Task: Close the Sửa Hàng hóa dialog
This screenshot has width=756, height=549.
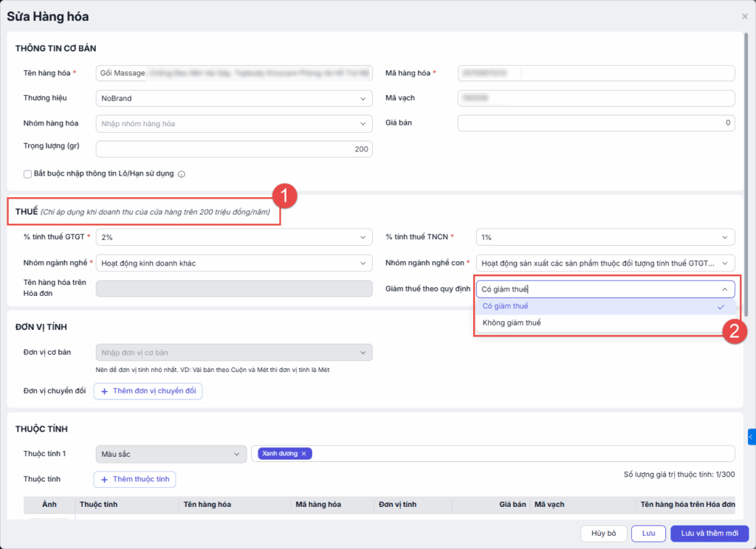Action: tap(744, 16)
